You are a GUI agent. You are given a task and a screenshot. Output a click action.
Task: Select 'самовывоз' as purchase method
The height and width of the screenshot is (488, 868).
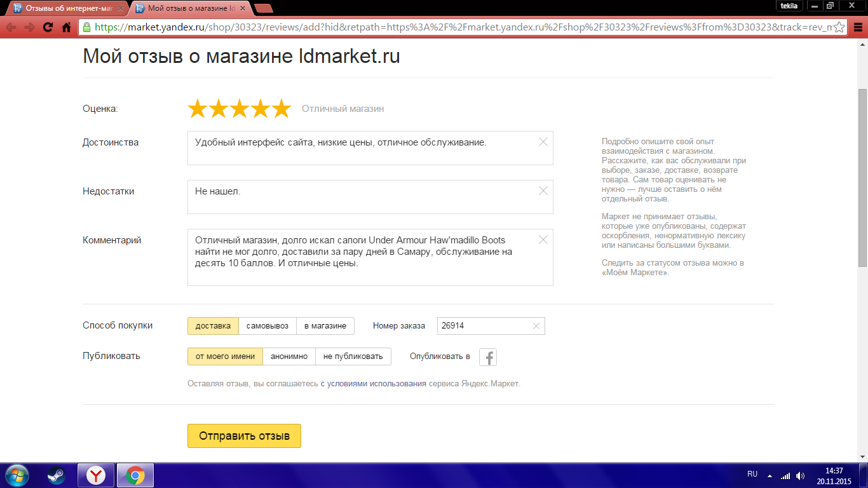[268, 326]
